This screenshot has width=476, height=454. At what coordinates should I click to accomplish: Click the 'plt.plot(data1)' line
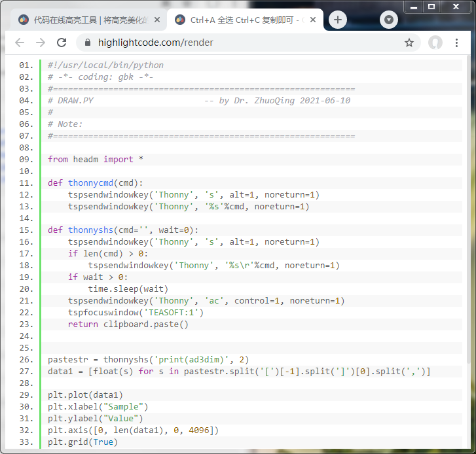(85, 395)
